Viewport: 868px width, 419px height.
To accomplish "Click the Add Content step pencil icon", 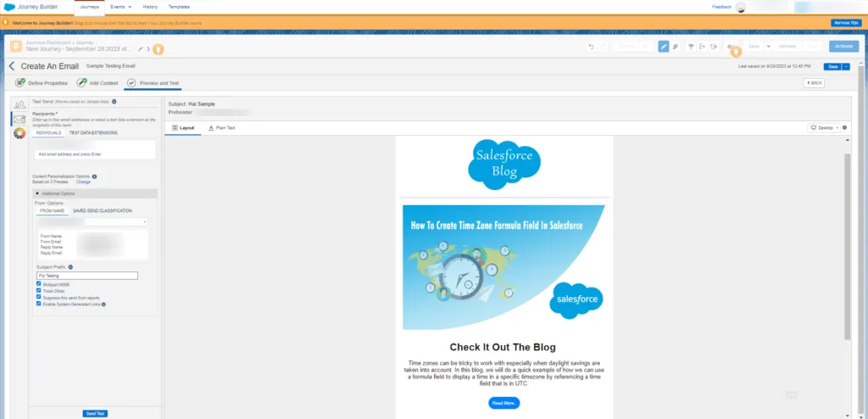I will 81,82.
